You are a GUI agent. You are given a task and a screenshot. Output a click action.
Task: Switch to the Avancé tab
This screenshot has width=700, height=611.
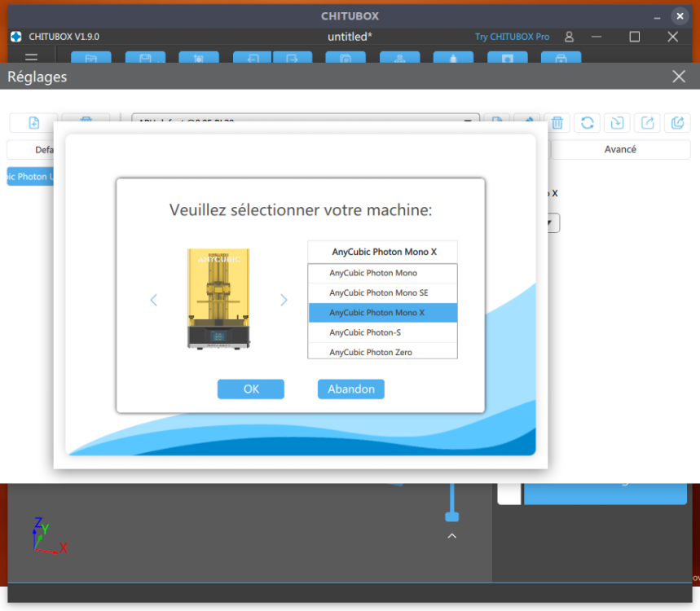(620, 150)
